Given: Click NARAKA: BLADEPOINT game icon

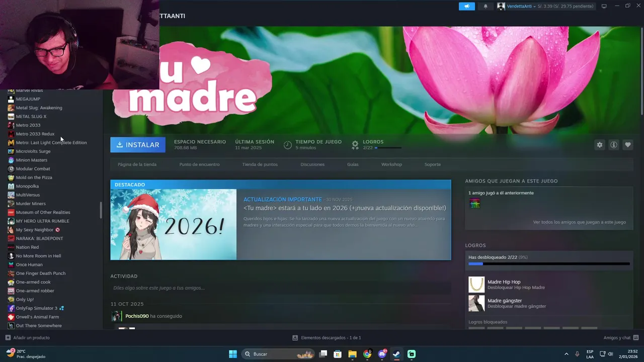Looking at the screenshot, I should click(x=11, y=238).
